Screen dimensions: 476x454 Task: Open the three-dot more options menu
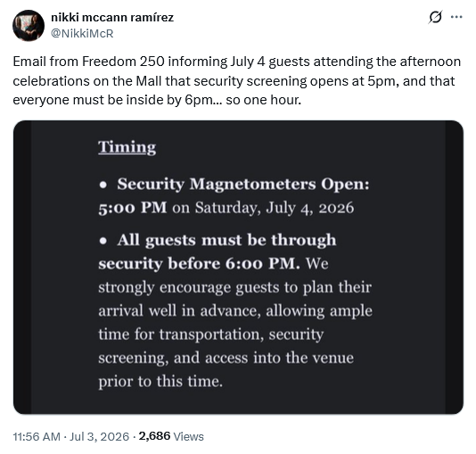456,17
